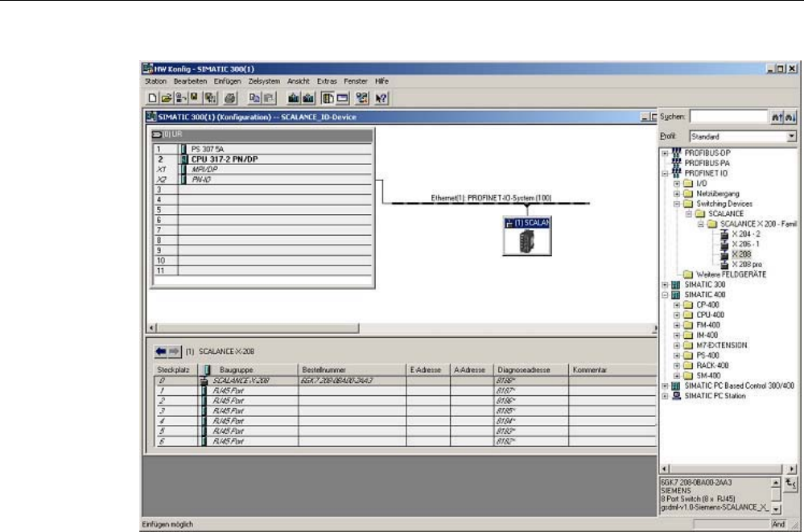Open the Profil dropdown showing Standard
The height and width of the screenshot is (532, 804).
792,137
